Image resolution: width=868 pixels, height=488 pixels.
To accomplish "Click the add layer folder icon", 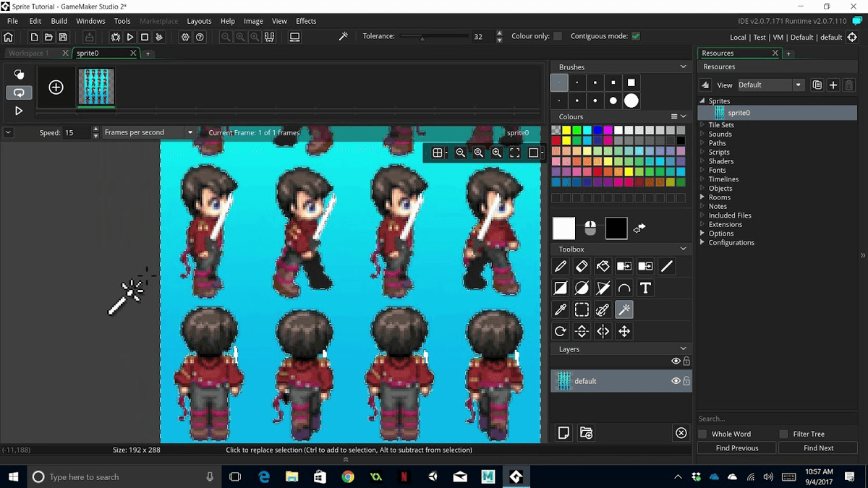I will pyautogui.click(x=587, y=433).
